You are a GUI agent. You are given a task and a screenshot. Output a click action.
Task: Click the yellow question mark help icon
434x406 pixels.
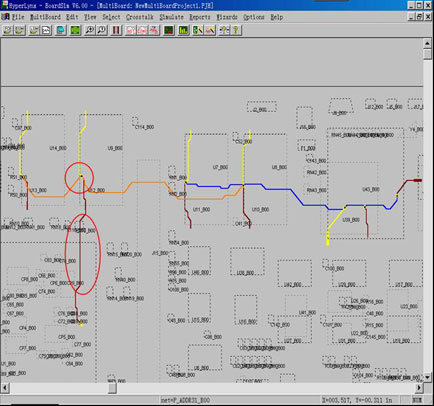(236, 30)
